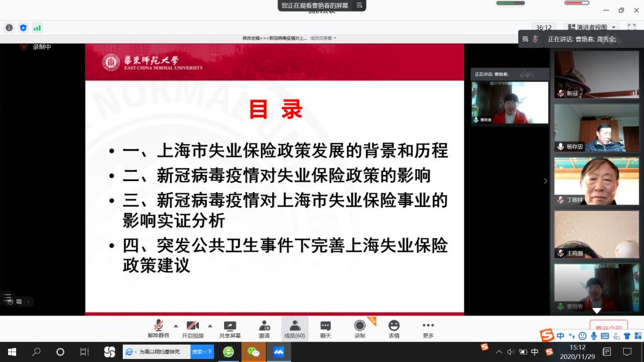Check the green network signal status icon
Image resolution: width=644 pixels, height=362 pixels.
coord(37,28)
